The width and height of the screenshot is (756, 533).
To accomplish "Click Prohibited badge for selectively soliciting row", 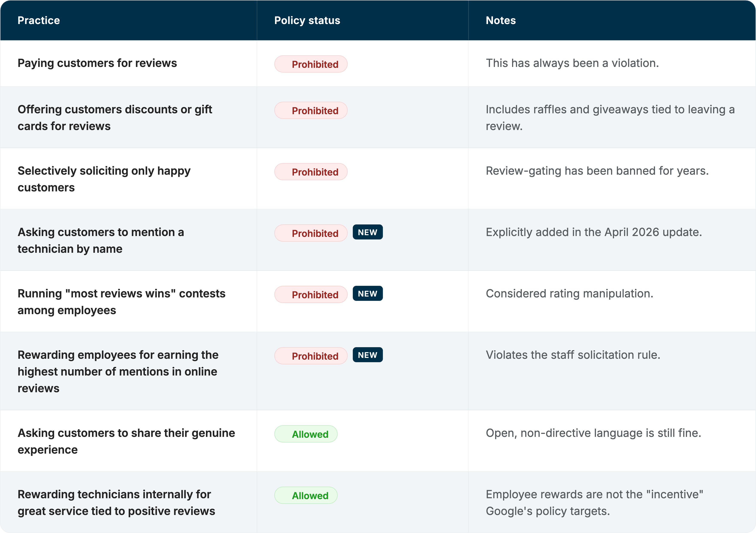I will 310,172.
